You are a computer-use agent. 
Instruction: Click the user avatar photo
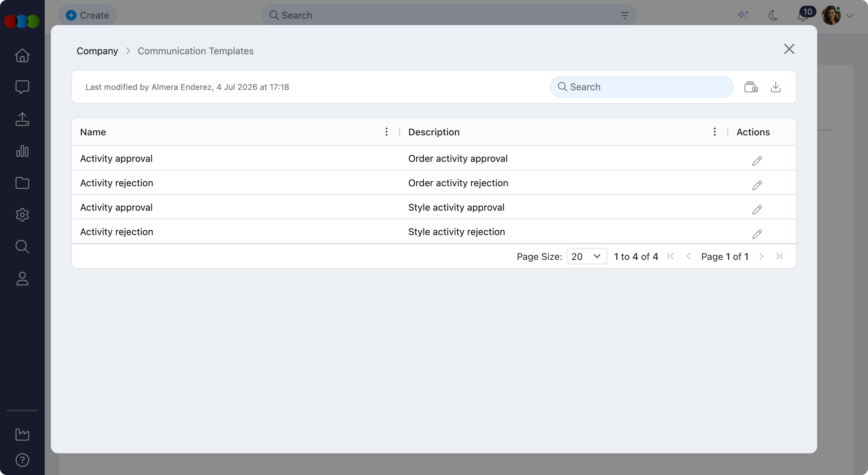(831, 15)
